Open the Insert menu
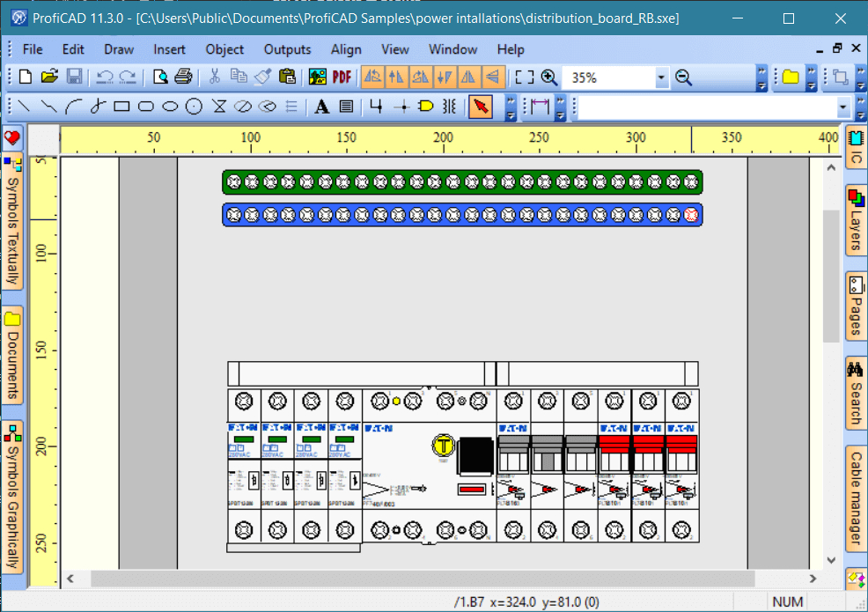The height and width of the screenshot is (612, 868). [x=169, y=49]
